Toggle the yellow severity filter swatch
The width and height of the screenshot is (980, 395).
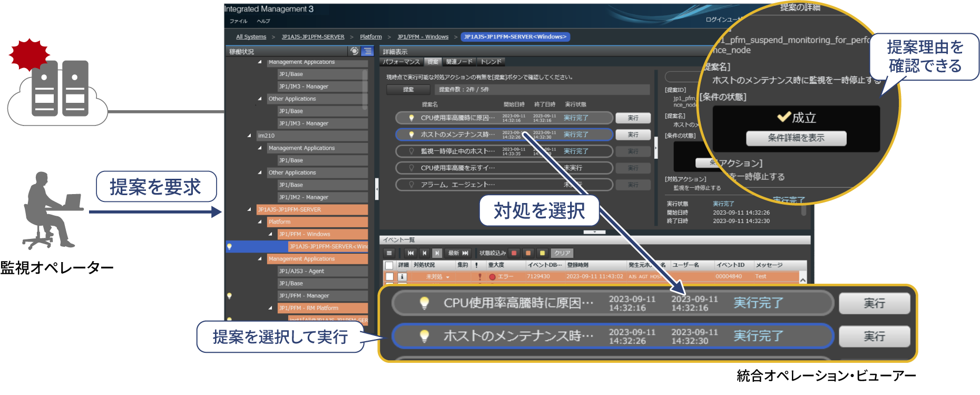542,253
